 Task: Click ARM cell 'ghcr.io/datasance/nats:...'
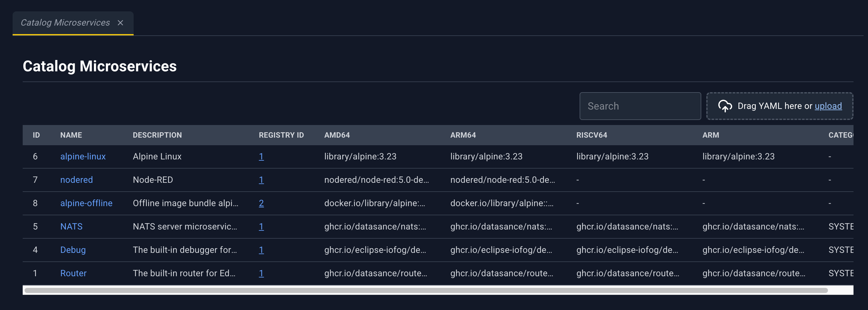pyautogui.click(x=753, y=226)
